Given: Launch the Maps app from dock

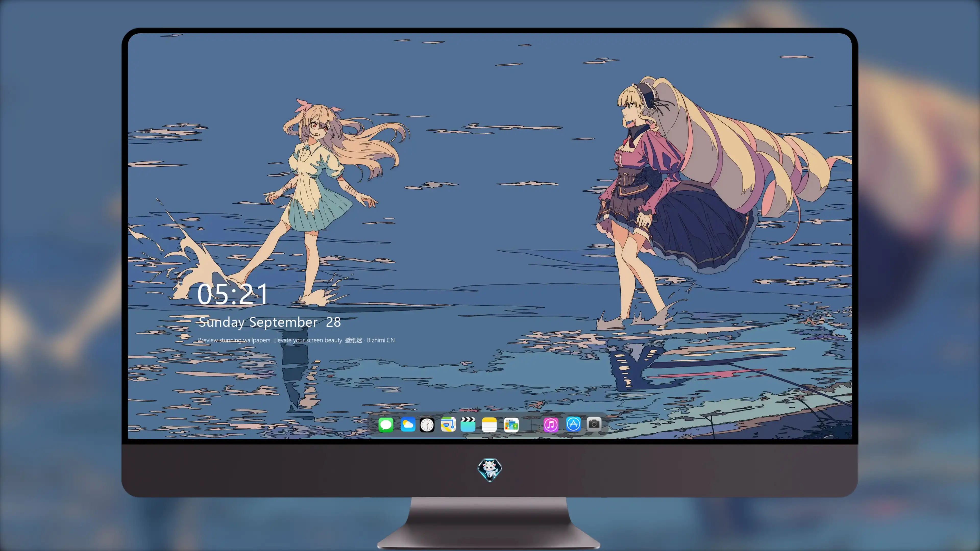Looking at the screenshot, I should point(448,424).
